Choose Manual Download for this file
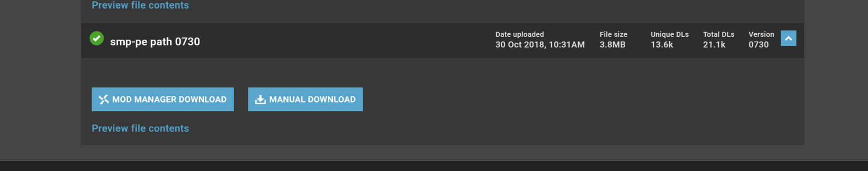Viewport: 868px width, 171px height. pos(306,100)
